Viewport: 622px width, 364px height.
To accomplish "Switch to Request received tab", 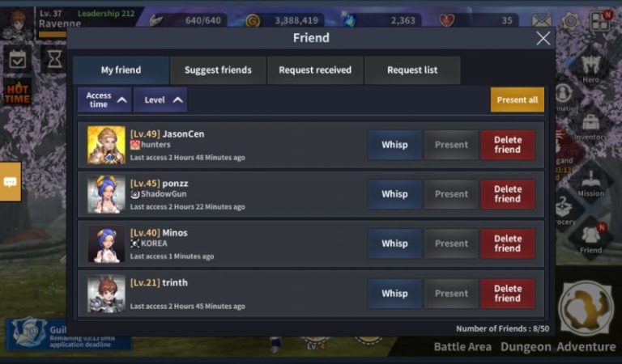I will (315, 70).
